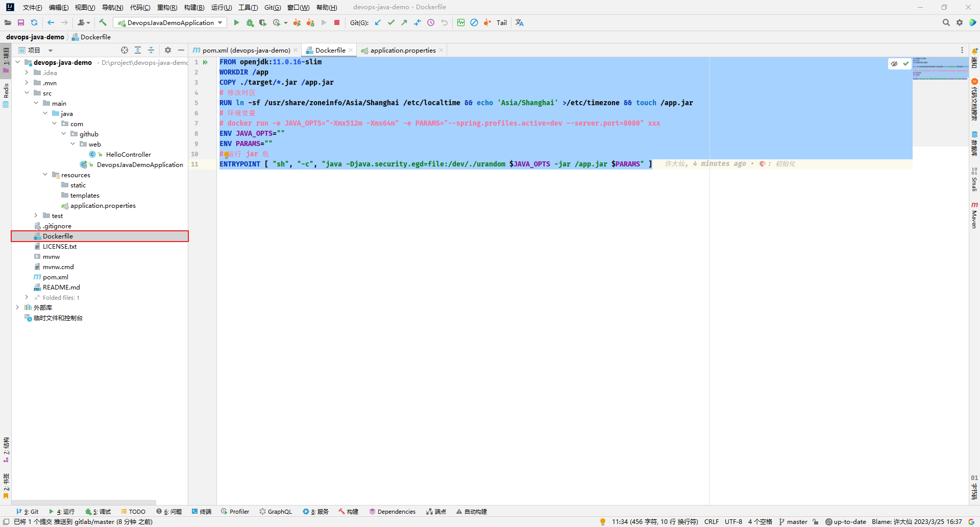This screenshot has height=527, width=980.
Task: Click the Save All icon
Action: [21, 22]
